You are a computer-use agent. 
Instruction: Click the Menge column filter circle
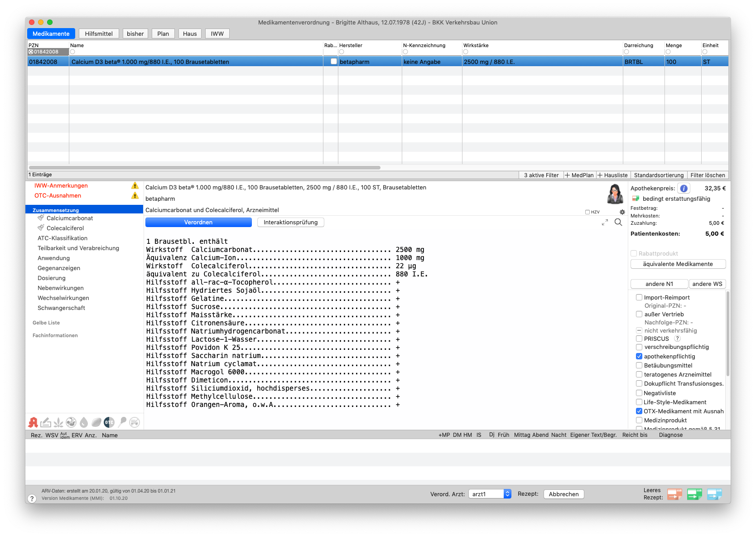point(668,52)
